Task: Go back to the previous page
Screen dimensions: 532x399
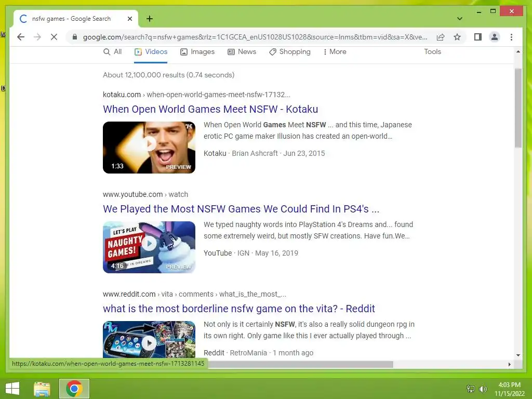Action: (21, 37)
